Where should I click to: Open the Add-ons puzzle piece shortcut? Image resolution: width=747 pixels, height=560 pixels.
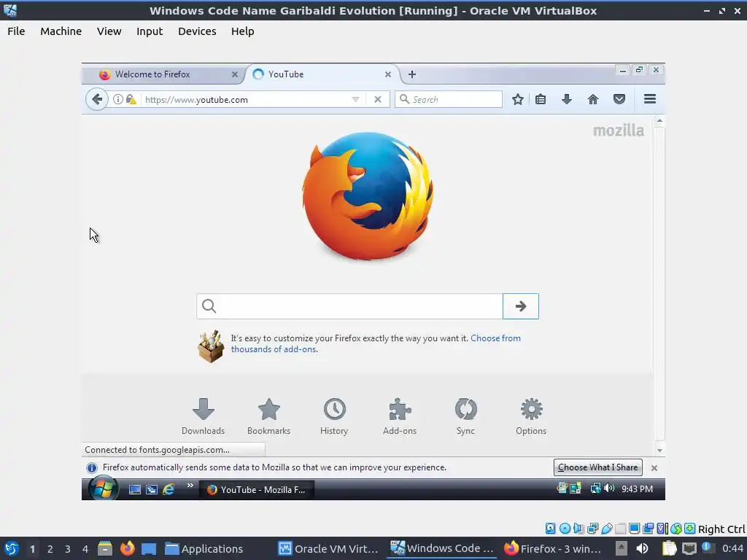pos(400,416)
